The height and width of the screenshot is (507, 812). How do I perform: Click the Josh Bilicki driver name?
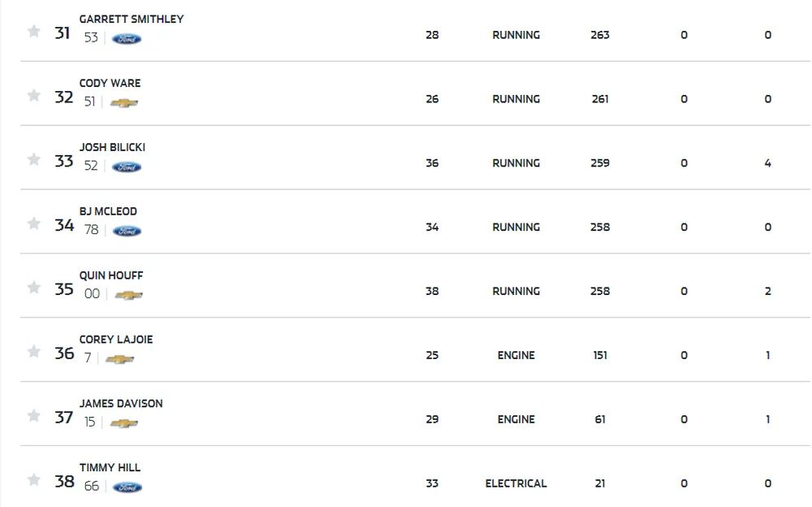pos(112,147)
